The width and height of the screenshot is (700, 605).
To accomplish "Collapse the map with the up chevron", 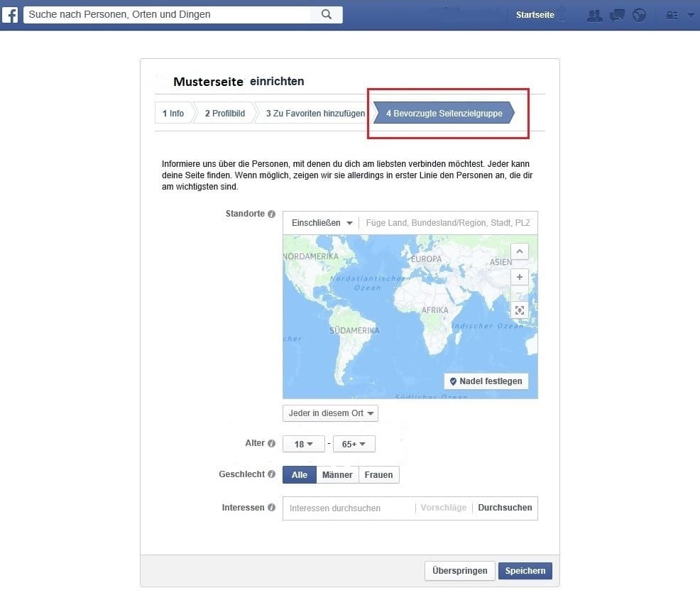I will (x=520, y=251).
